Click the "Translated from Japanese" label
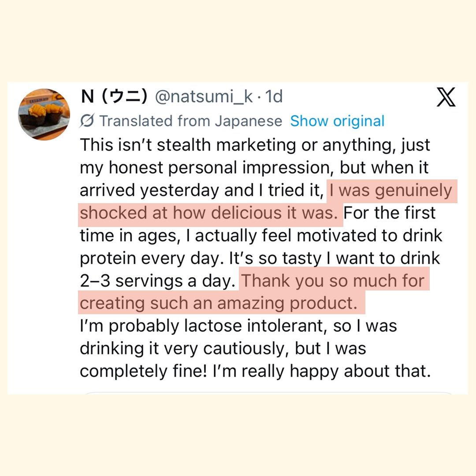 (190, 121)
